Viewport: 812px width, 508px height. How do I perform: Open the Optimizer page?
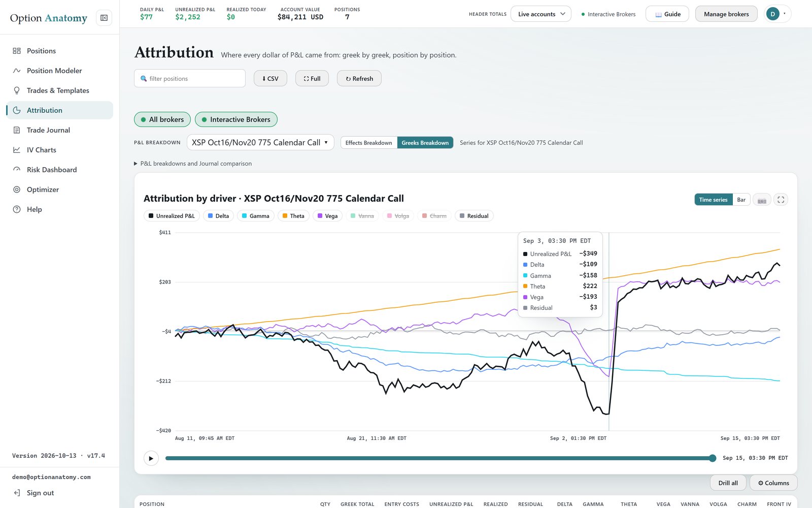click(59, 189)
